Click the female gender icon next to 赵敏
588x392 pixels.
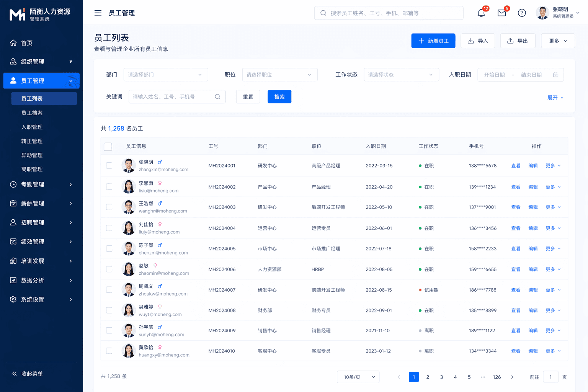[x=155, y=266]
